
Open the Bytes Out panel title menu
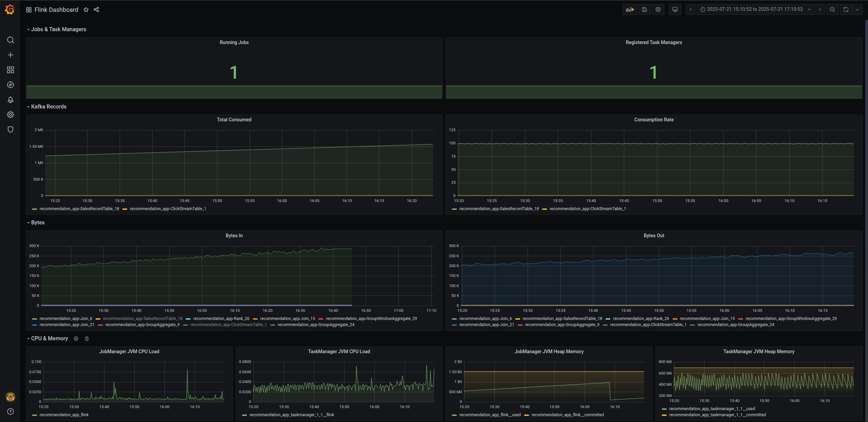(653, 236)
